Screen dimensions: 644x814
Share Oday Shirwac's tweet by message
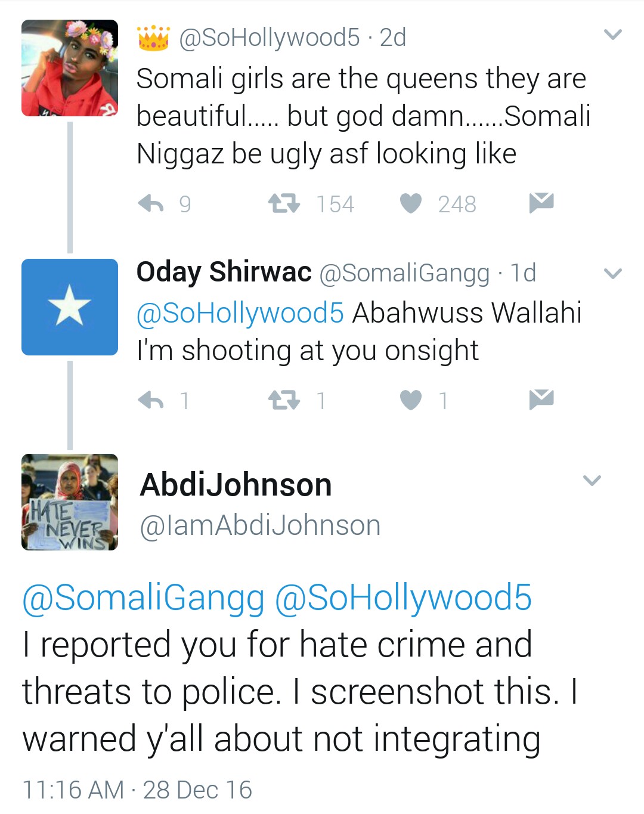(x=541, y=399)
